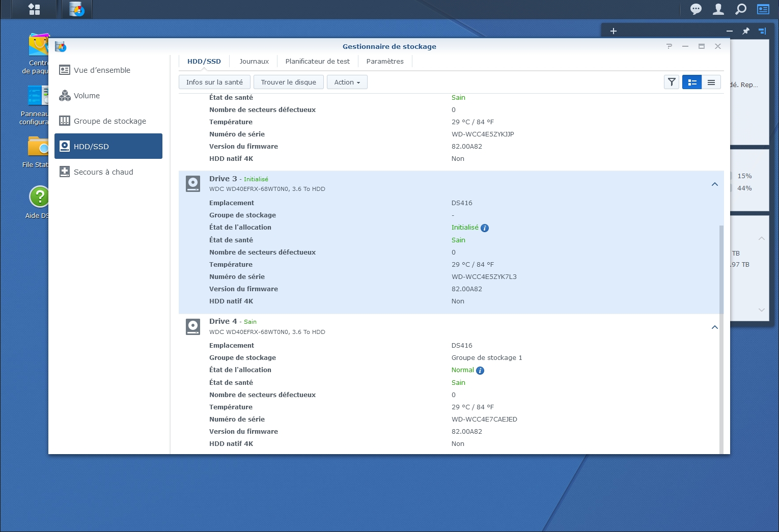Open the Planificateur de test tab
Screen dimensions: 779x532
(x=317, y=61)
